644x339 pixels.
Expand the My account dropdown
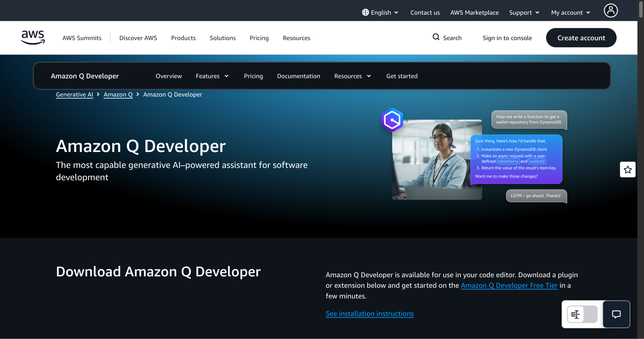[571, 13]
